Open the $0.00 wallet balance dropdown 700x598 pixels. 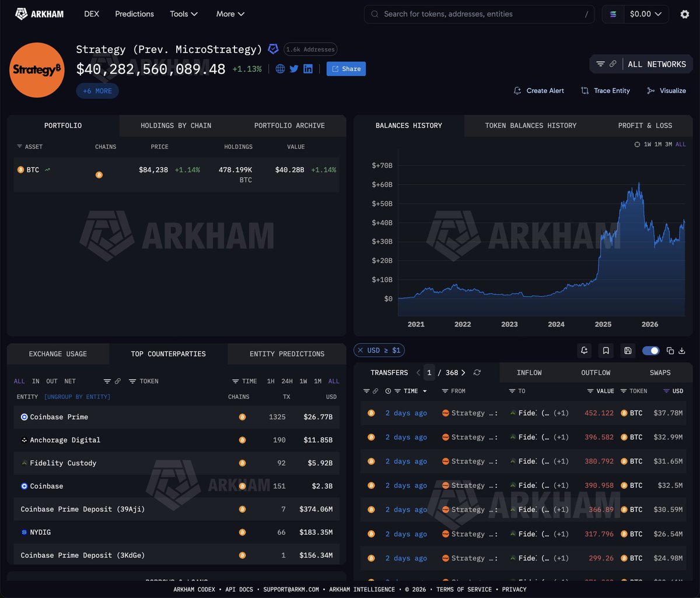pyautogui.click(x=646, y=14)
